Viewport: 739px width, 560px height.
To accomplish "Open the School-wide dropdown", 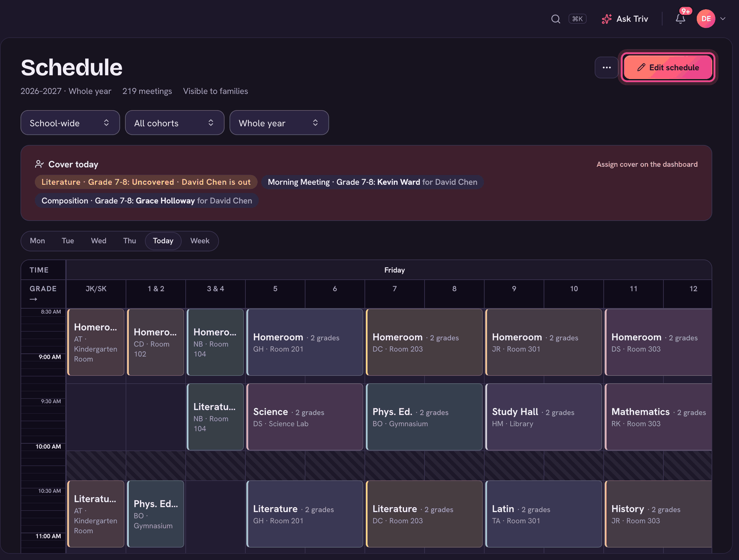I will [70, 123].
